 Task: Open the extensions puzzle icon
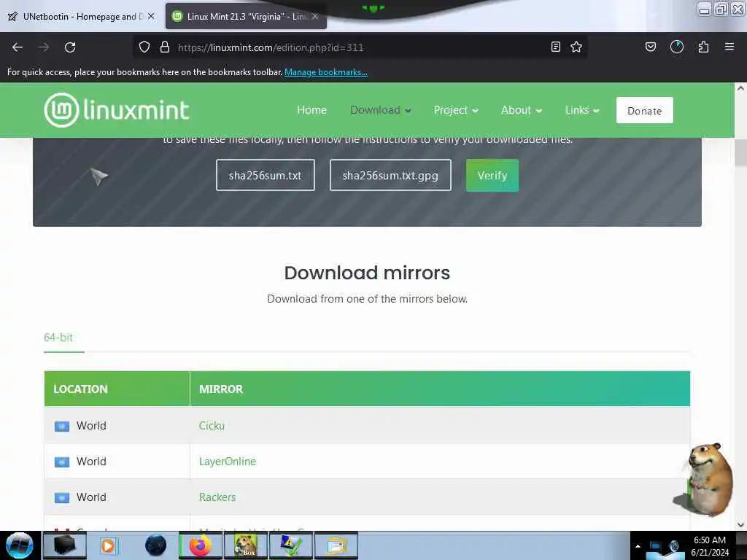tap(704, 47)
